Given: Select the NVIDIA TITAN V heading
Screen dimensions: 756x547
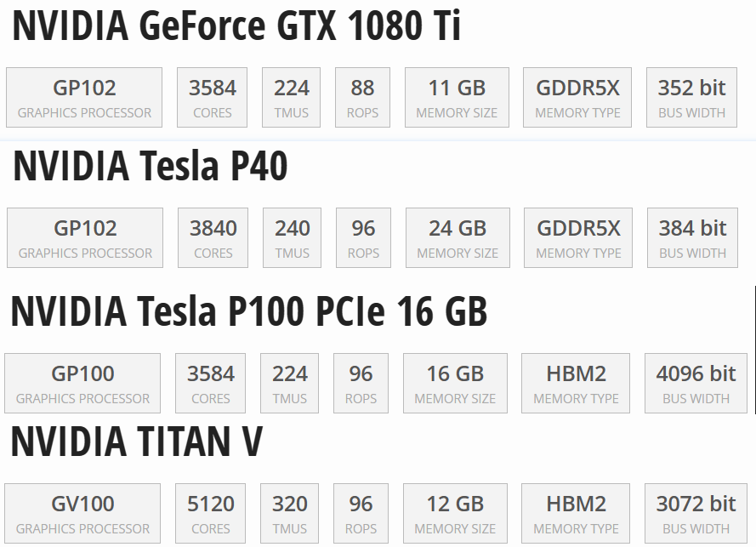Looking at the screenshot, I should point(136,442).
